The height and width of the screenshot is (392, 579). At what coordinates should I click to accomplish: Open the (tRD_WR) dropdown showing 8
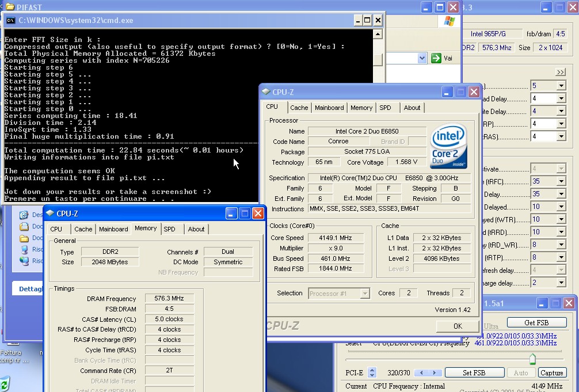(x=561, y=245)
